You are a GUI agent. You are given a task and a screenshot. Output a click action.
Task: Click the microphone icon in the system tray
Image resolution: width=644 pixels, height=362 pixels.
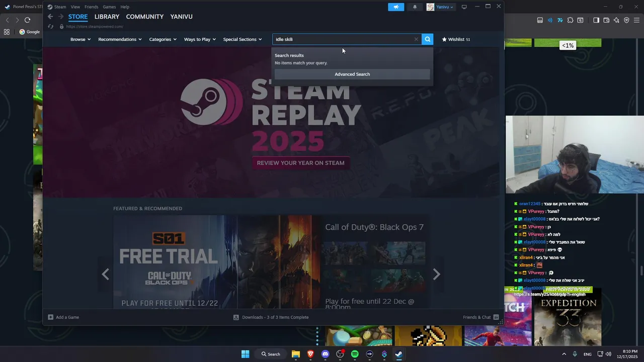coord(575,354)
